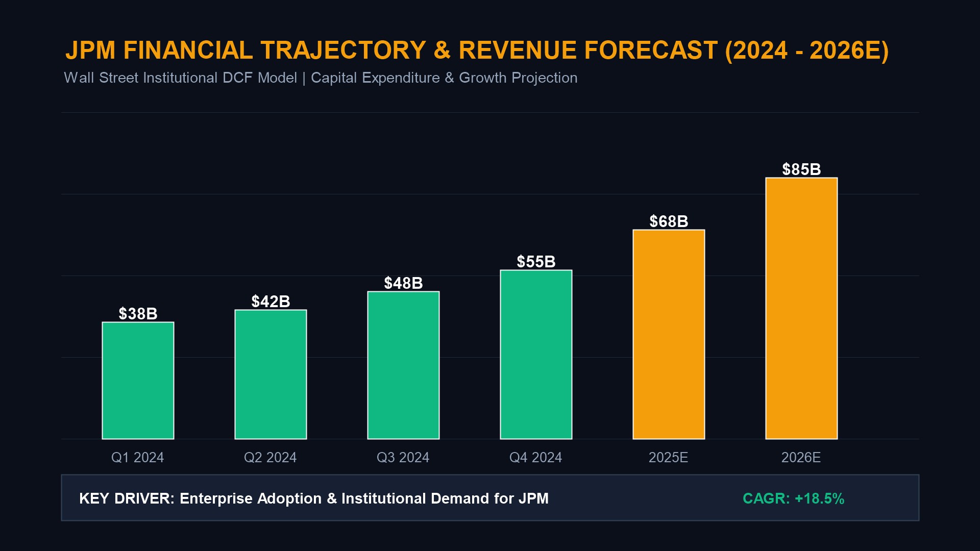Click the Q4 2024 green bar
This screenshot has width=980, height=551.
[x=536, y=354]
